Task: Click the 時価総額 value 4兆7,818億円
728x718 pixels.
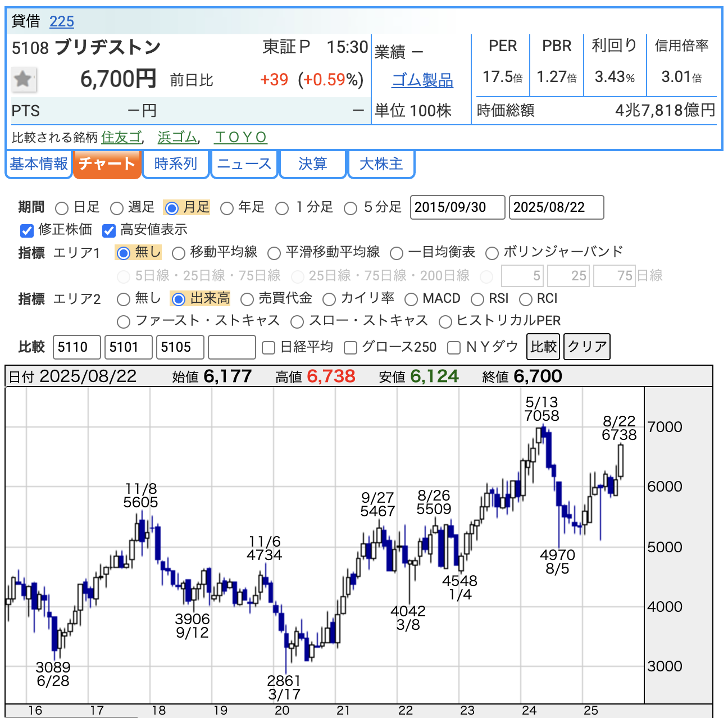Action: [x=665, y=110]
